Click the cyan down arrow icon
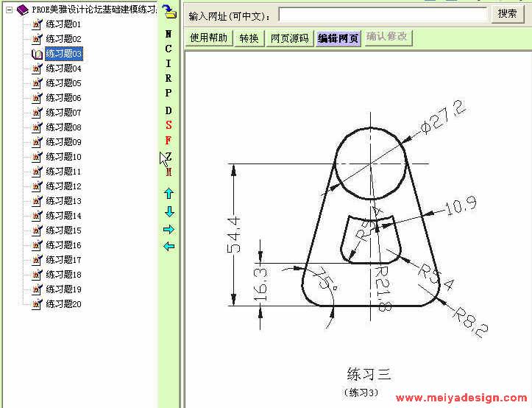532x408 pixels. pyautogui.click(x=169, y=211)
